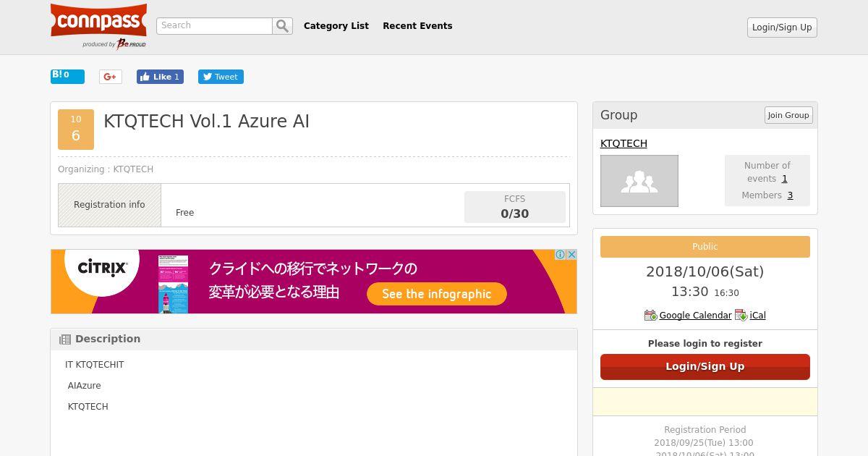Screen dimensions: 868x456
Task: Download the iCal link
Action: pyautogui.click(x=757, y=316)
